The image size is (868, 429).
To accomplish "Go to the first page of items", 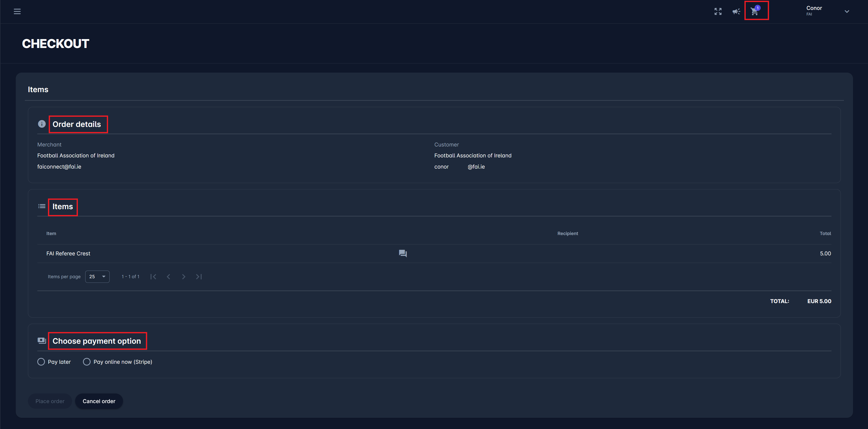I will pos(153,277).
